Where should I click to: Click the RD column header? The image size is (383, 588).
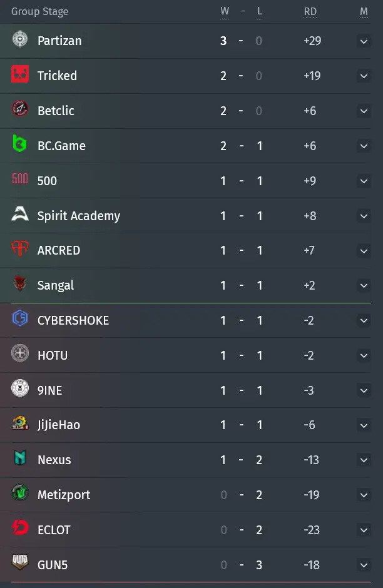(310, 12)
